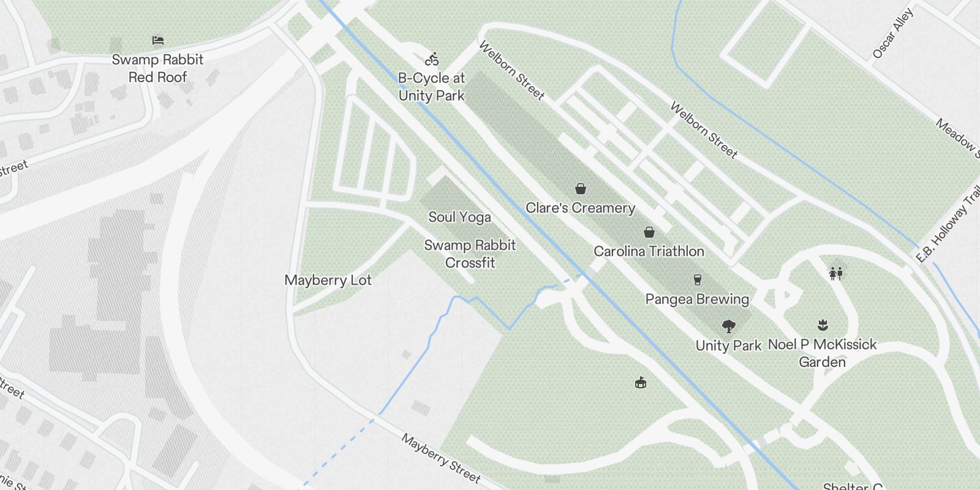Image resolution: width=980 pixels, height=490 pixels.
Task: Click the upper Welborn Street label near B-Cycle
Action: (x=511, y=70)
